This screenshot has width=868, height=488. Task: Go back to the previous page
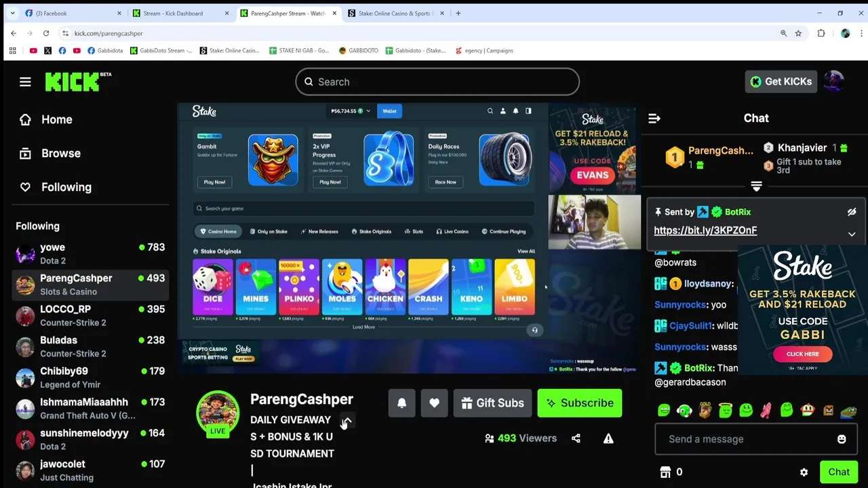pos(14,33)
